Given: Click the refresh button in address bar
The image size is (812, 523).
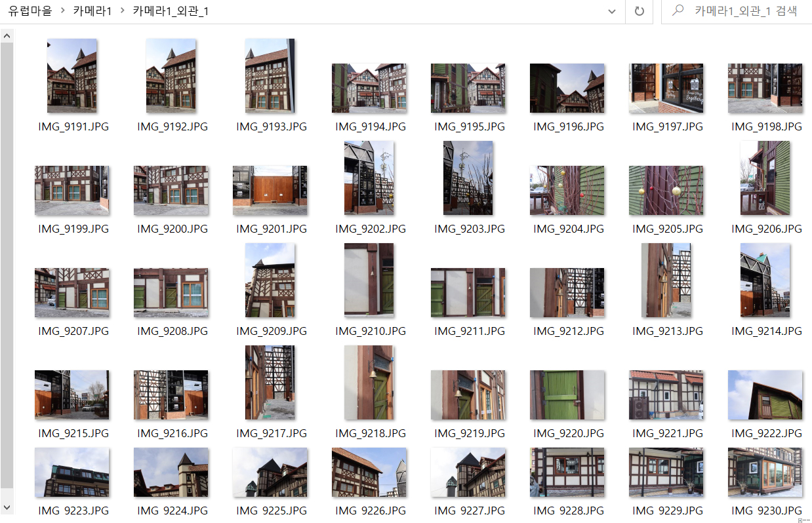Looking at the screenshot, I should point(639,11).
